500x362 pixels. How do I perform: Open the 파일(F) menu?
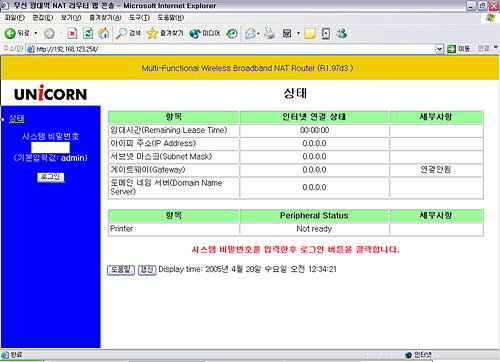[15, 18]
